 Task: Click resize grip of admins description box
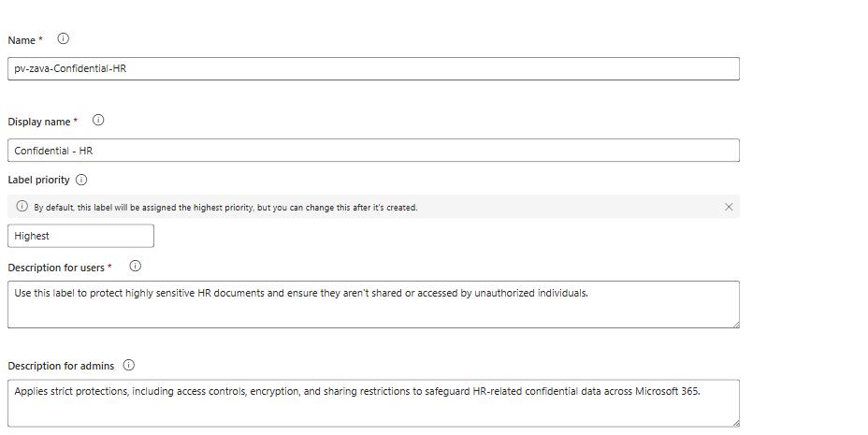(x=736, y=423)
